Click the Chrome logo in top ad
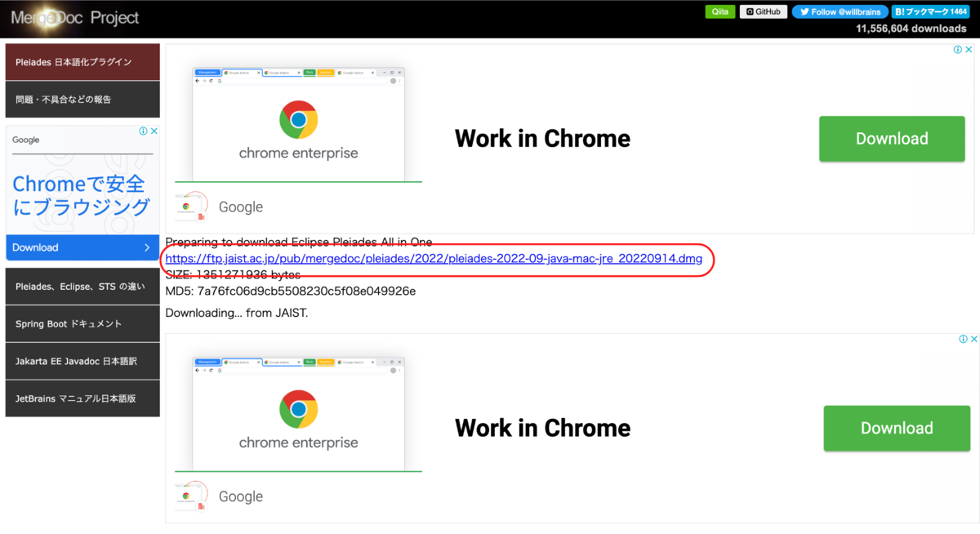 tap(298, 120)
